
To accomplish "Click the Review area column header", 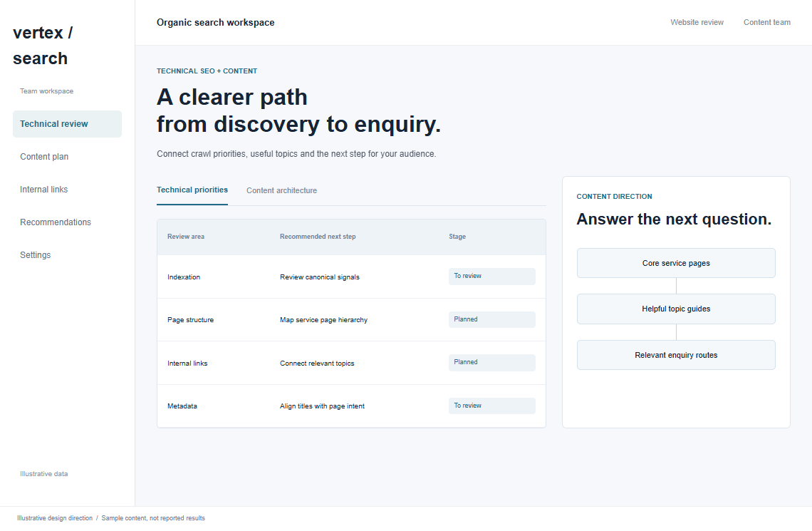I will click(186, 236).
